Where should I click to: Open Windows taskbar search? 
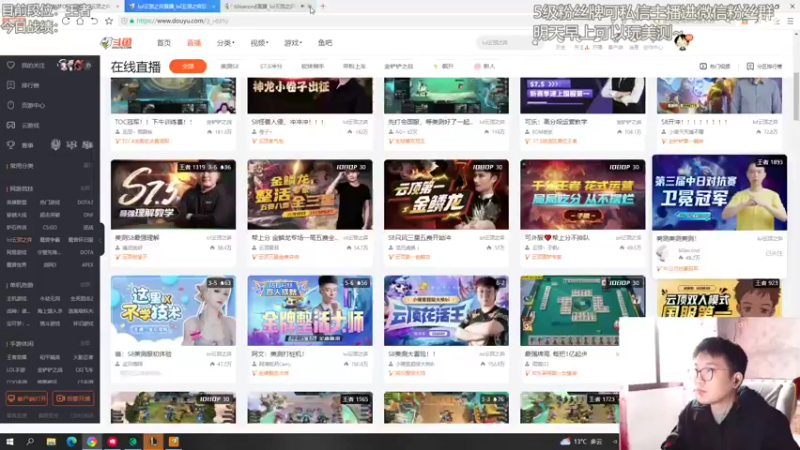(x=30, y=441)
